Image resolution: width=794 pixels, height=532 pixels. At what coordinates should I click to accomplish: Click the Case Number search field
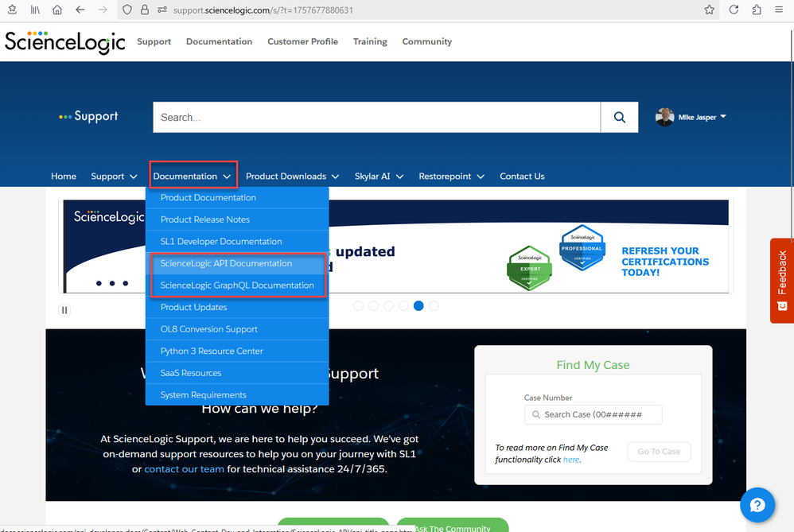coord(593,414)
